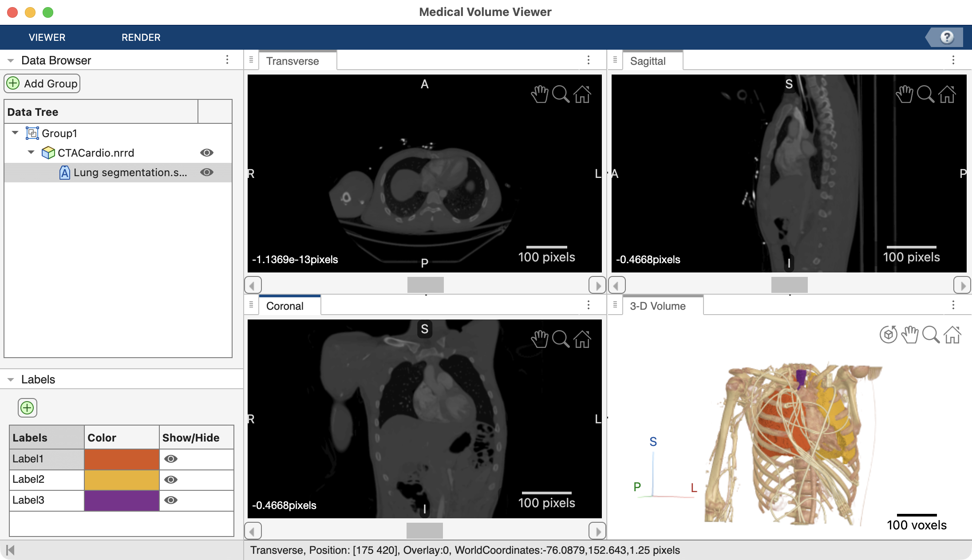Screen dimensions: 972x560
Task: Switch to the RENDER tab
Action: point(141,37)
